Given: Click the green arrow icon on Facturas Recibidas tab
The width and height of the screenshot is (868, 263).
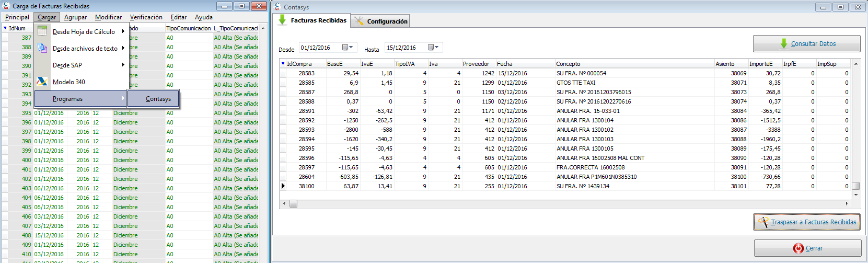Looking at the screenshot, I should pyautogui.click(x=282, y=20).
